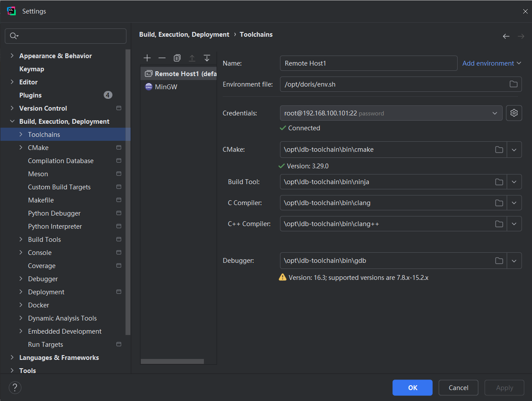Click the Plugins update count badge
This screenshot has width=532, height=401.
108,95
